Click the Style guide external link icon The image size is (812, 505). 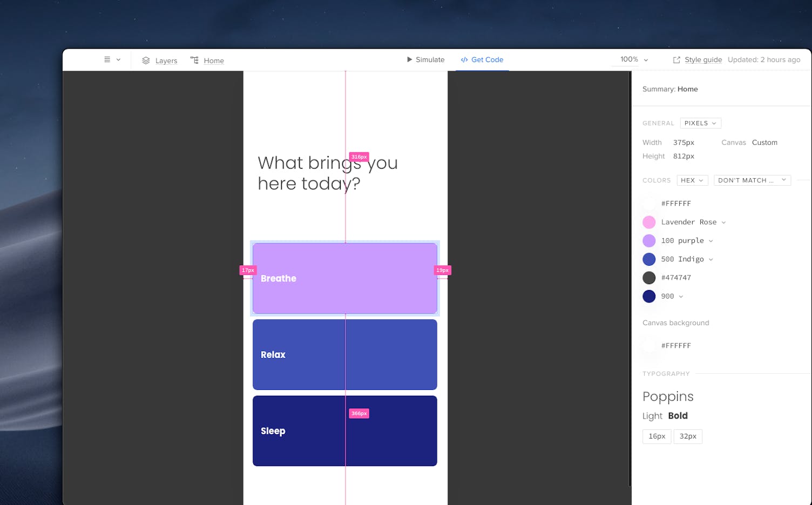pyautogui.click(x=677, y=60)
